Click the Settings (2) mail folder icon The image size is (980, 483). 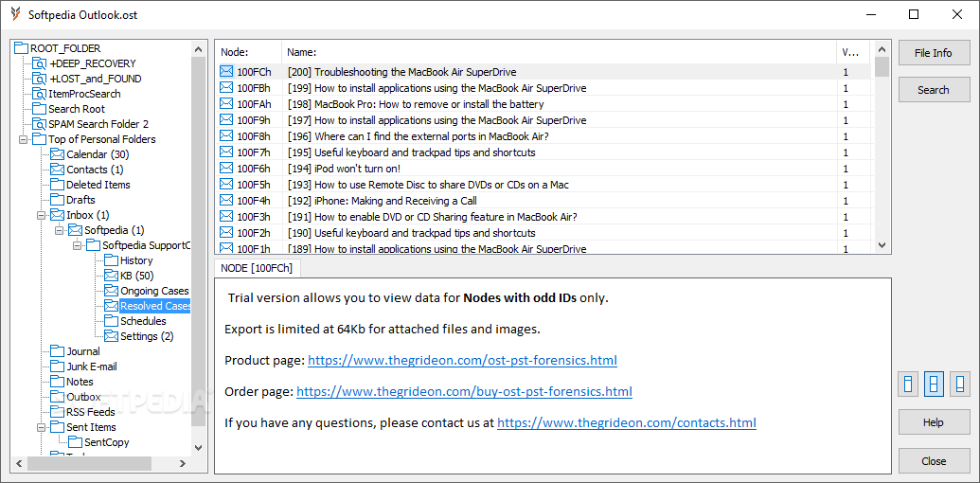coord(111,336)
